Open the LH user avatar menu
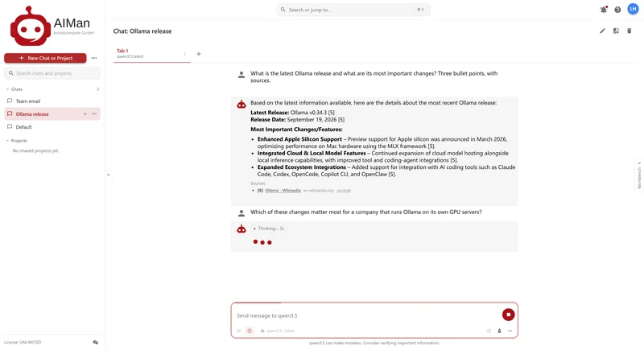The width and height of the screenshot is (644, 350). click(633, 9)
